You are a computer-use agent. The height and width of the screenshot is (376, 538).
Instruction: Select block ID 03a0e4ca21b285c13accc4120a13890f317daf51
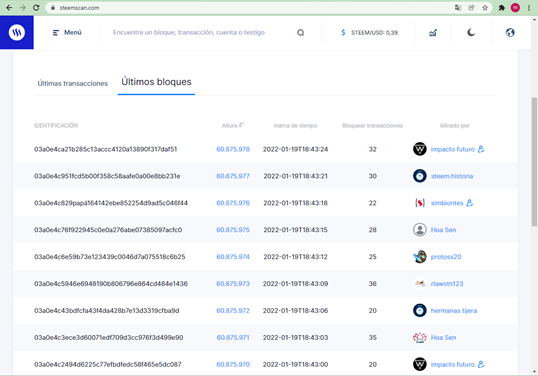(106, 149)
